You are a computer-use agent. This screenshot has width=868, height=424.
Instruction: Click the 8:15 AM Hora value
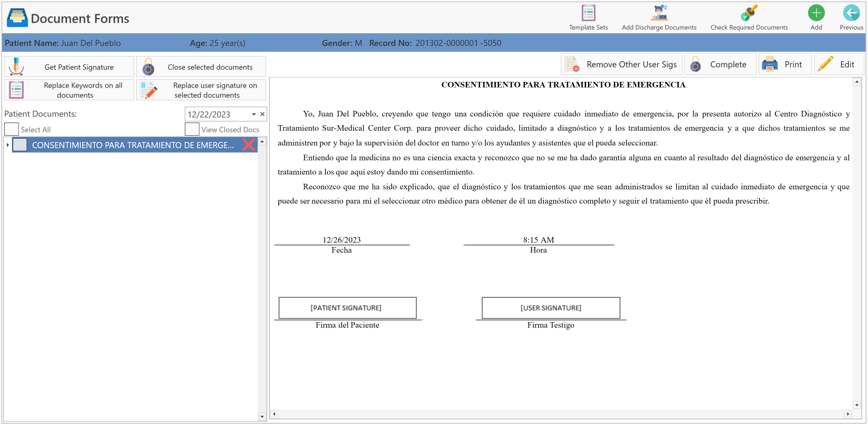click(x=539, y=240)
